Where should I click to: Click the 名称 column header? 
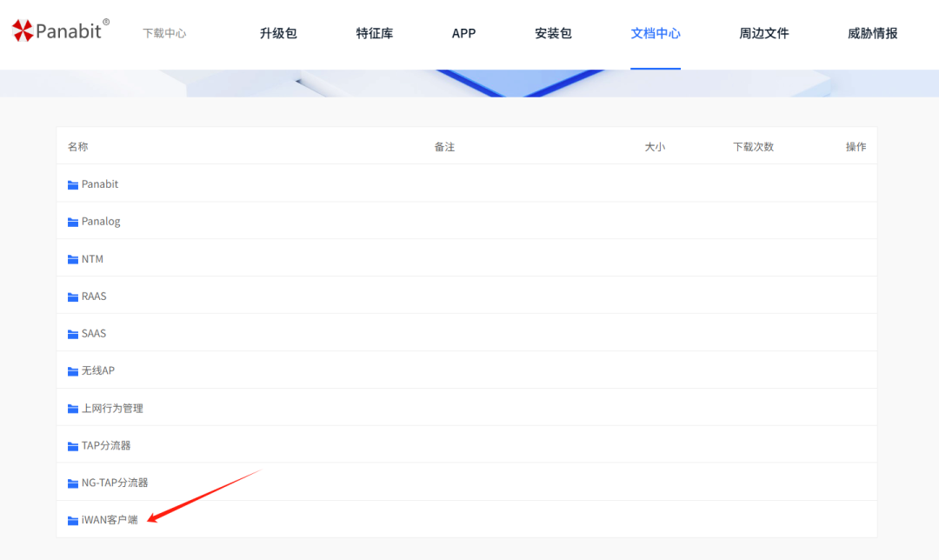(77, 146)
